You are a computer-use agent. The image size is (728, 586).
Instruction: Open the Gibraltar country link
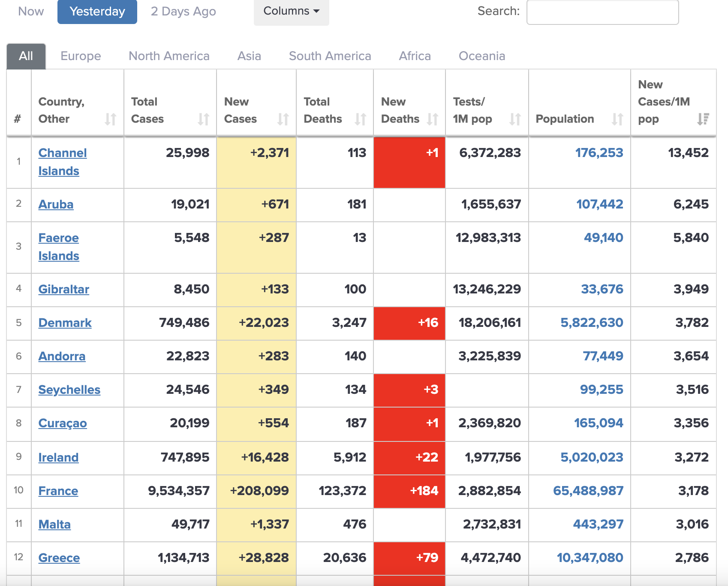point(63,289)
